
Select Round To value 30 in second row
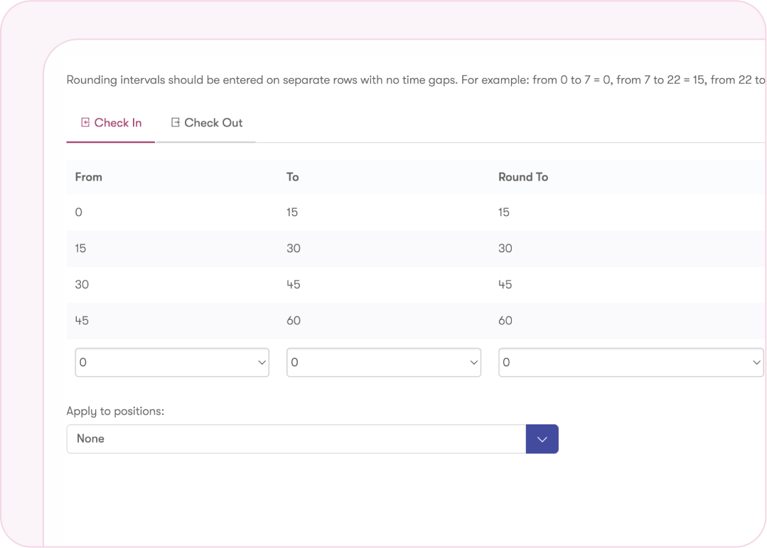pos(505,249)
